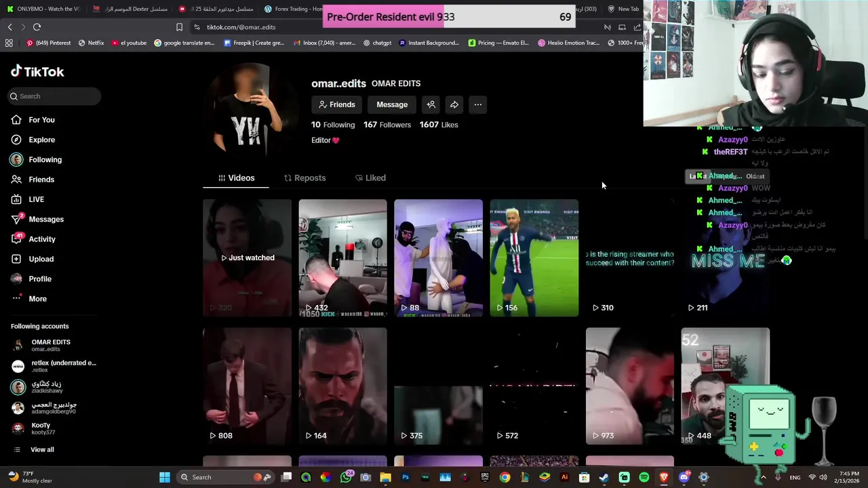Image resolution: width=868 pixels, height=488 pixels.
Task: Open the chatgpt bookmark
Action: (377, 43)
